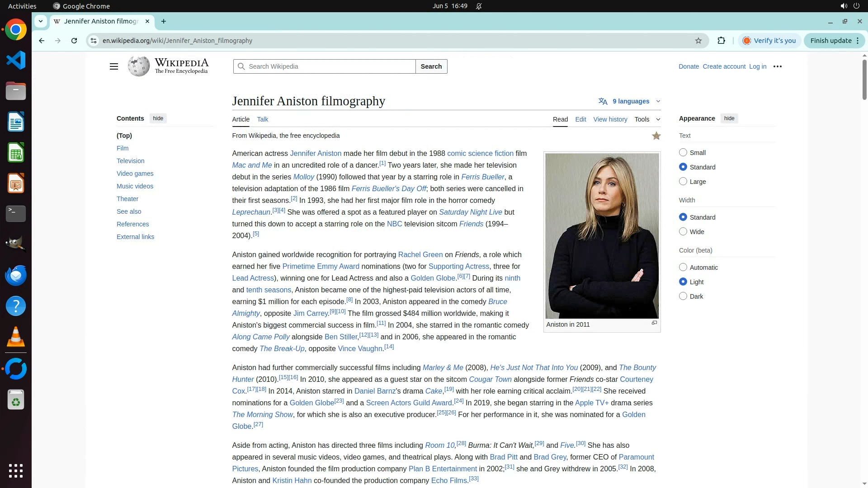
Task: Follow the Rachel Green link
Action: (420, 255)
